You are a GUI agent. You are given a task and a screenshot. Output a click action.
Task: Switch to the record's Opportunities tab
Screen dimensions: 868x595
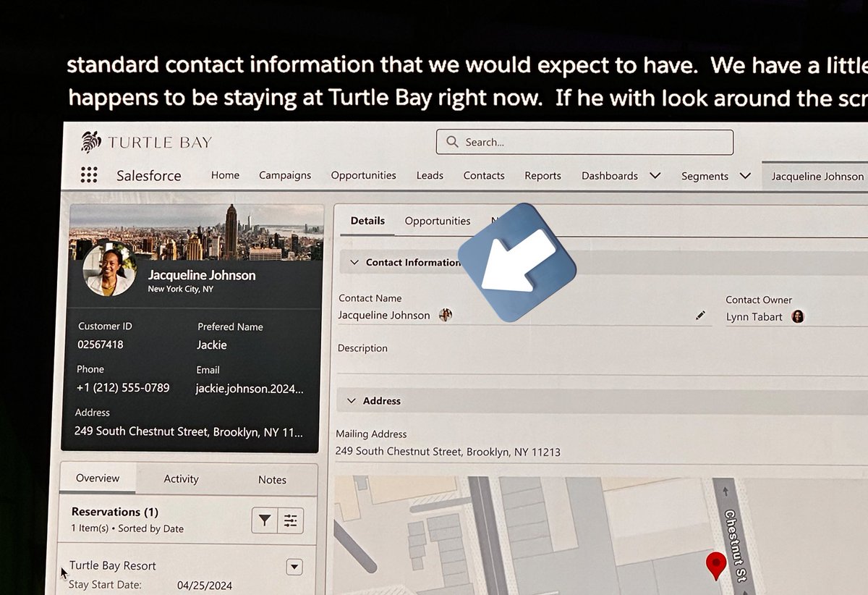tap(438, 221)
